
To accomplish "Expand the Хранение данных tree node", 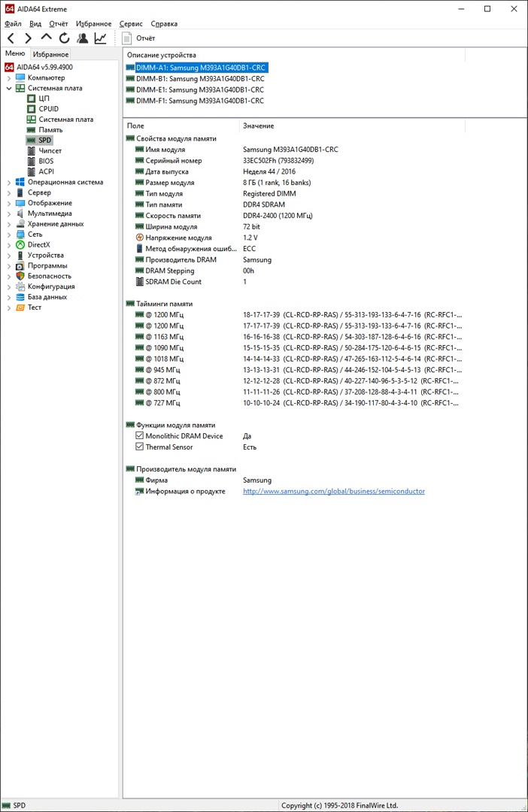I will 9,224.
